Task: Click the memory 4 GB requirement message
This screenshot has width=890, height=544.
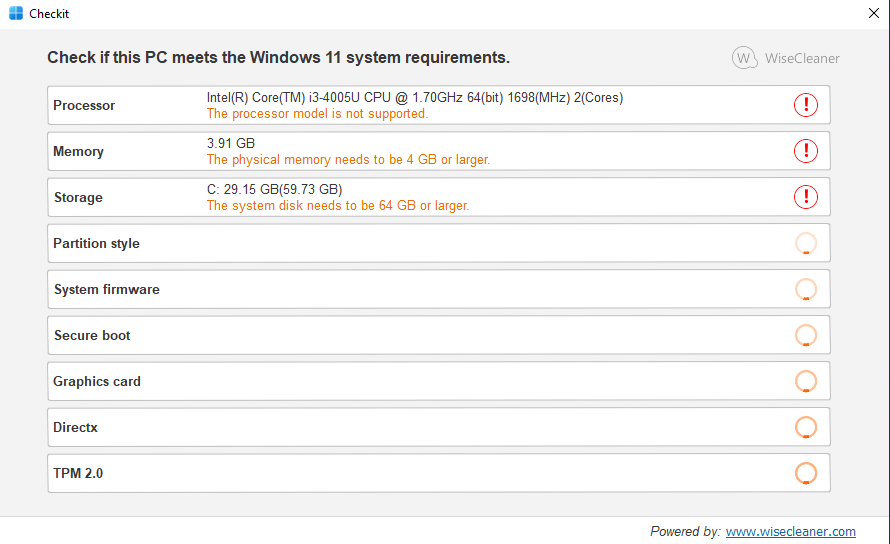Action: 348,160
